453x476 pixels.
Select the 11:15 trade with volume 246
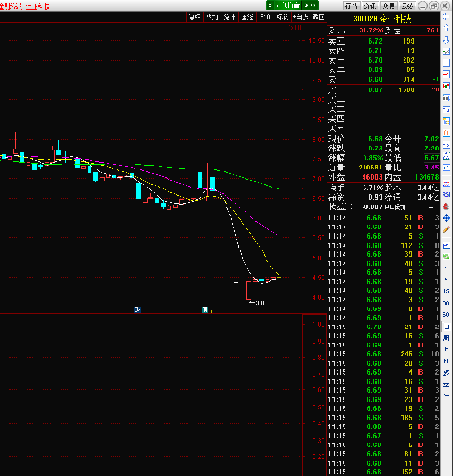click(384, 354)
